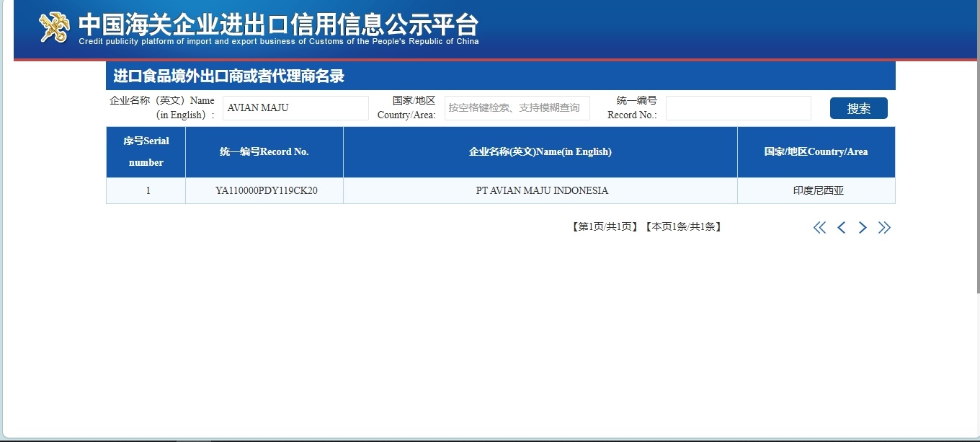Click serial number 1 cell
The height and width of the screenshot is (442, 980).
tap(146, 191)
